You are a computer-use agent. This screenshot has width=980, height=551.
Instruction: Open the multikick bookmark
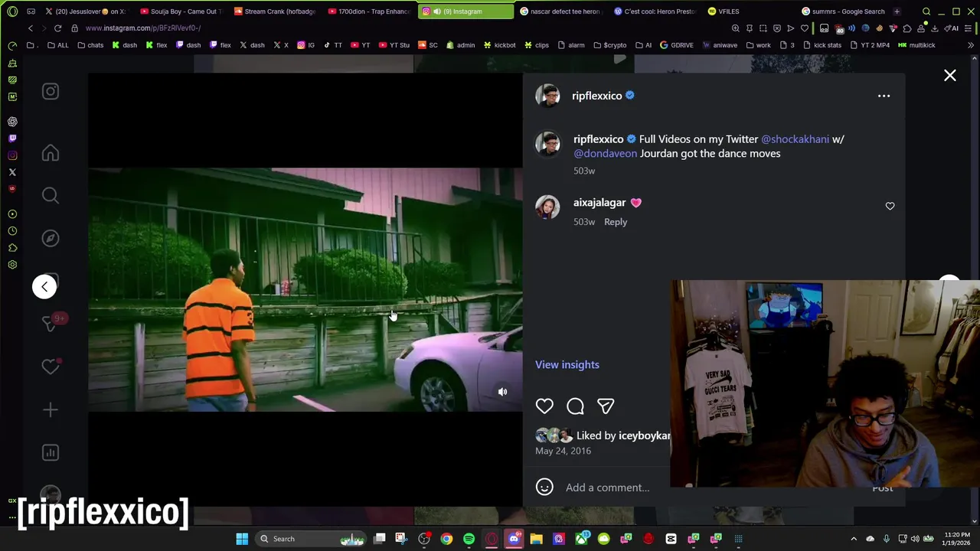(916, 45)
